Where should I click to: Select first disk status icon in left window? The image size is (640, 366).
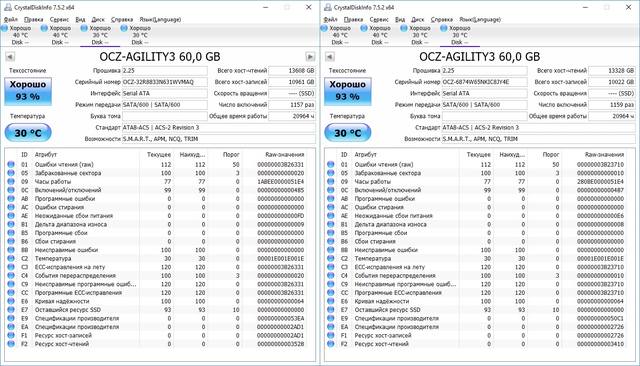click(4, 28)
